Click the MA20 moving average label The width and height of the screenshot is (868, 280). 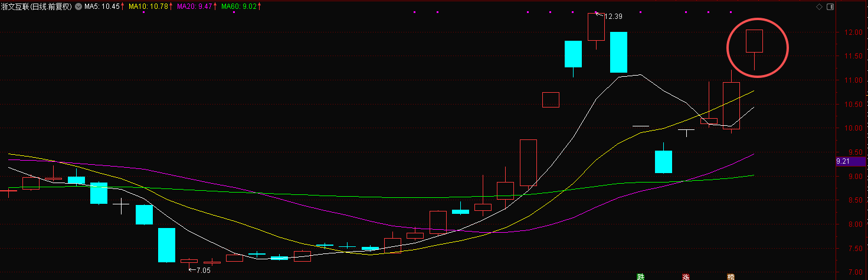click(195, 7)
